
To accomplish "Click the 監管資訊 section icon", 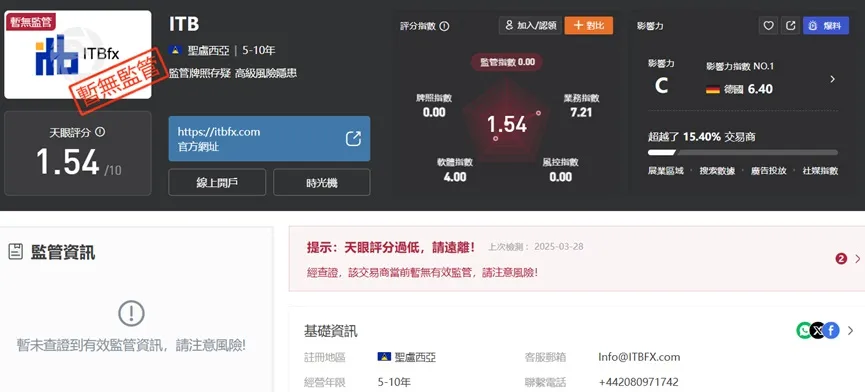I will (x=15, y=252).
